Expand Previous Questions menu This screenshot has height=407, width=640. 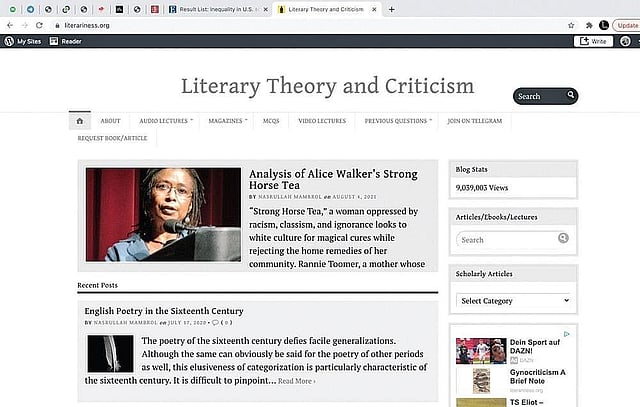398,121
